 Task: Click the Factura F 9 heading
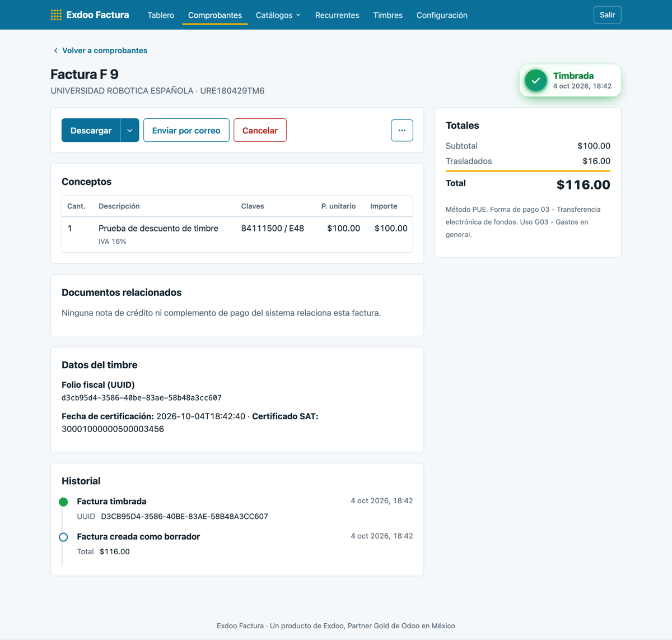pos(85,75)
